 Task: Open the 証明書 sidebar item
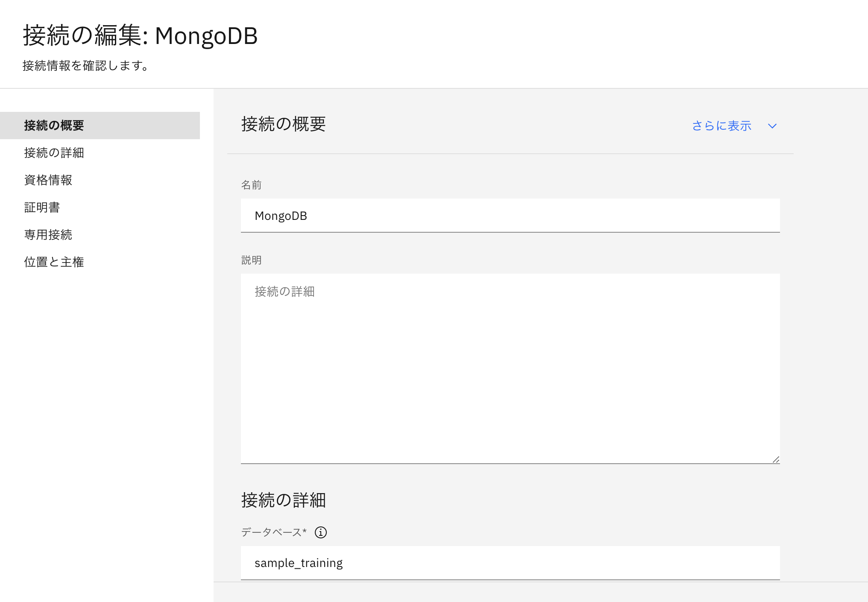tap(42, 207)
